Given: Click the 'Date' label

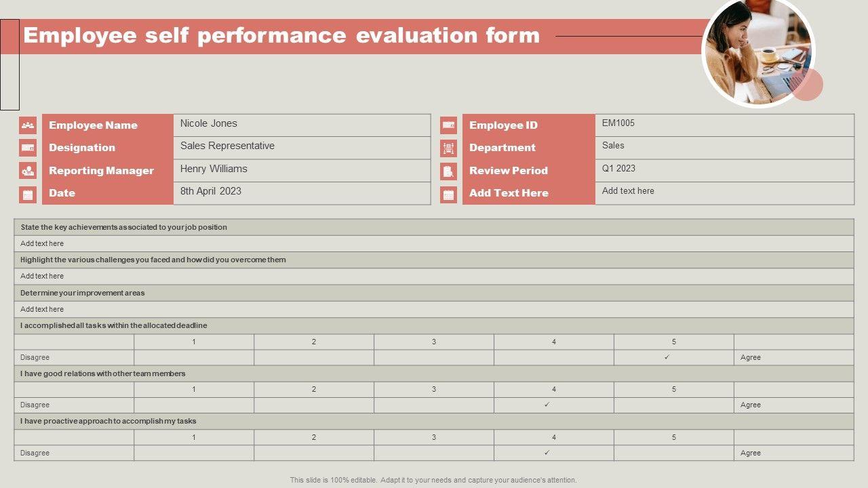Looking at the screenshot, I should (62, 193).
